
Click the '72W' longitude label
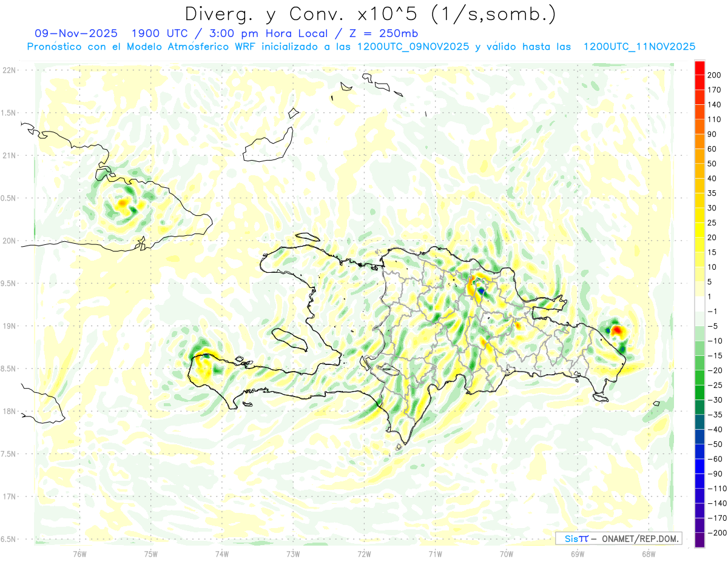pos(364,554)
